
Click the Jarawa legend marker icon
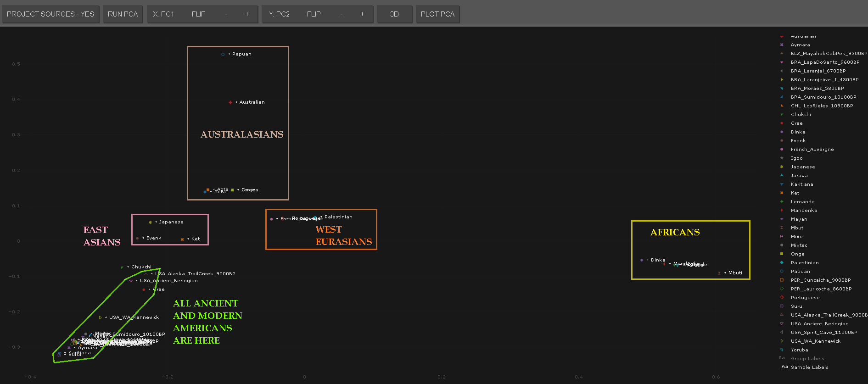tap(782, 176)
